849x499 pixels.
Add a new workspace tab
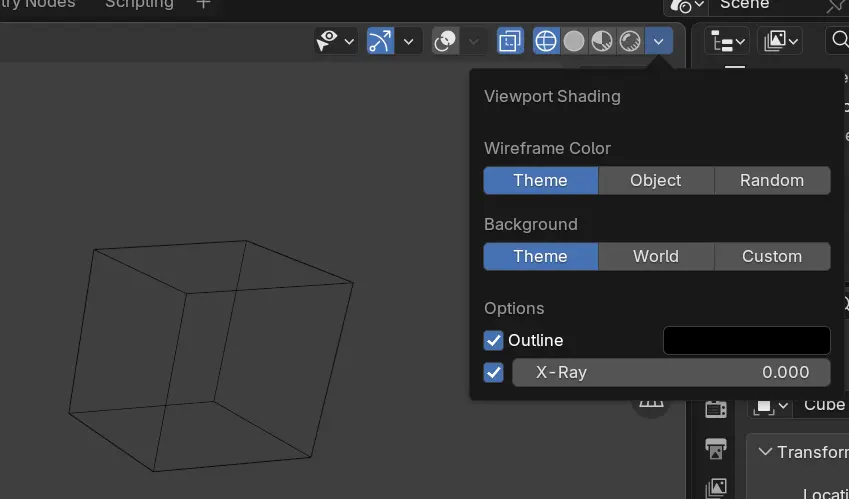point(203,5)
